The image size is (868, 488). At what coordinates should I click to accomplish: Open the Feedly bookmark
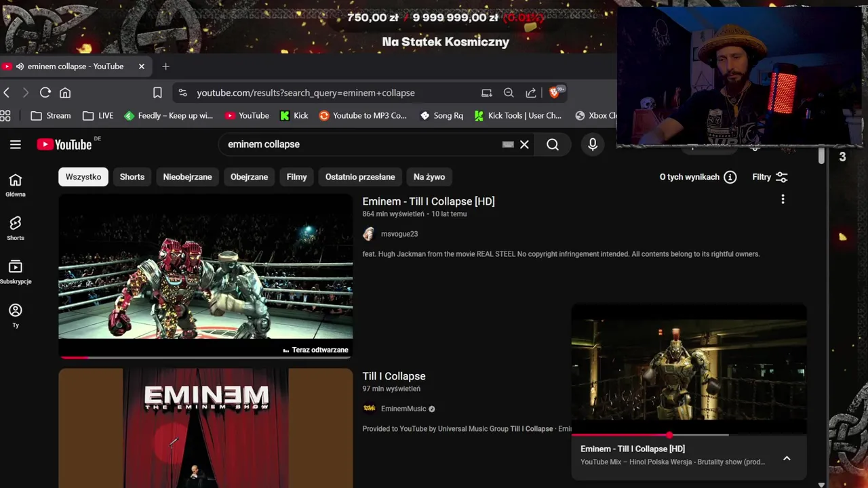coord(169,116)
